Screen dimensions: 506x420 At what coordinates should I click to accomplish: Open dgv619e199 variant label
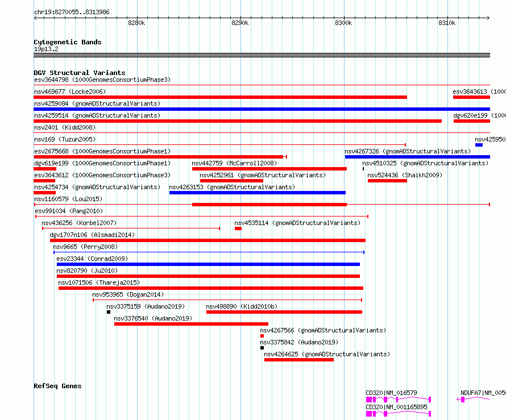(102, 163)
